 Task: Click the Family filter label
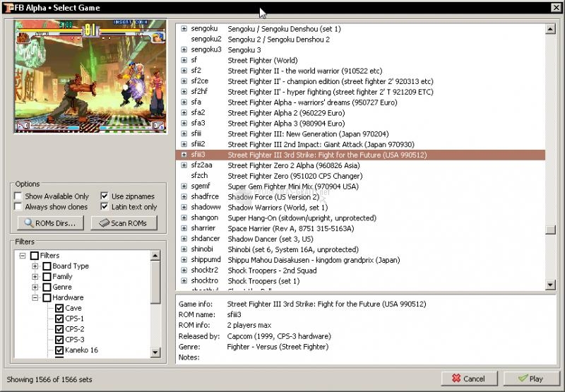click(x=62, y=277)
